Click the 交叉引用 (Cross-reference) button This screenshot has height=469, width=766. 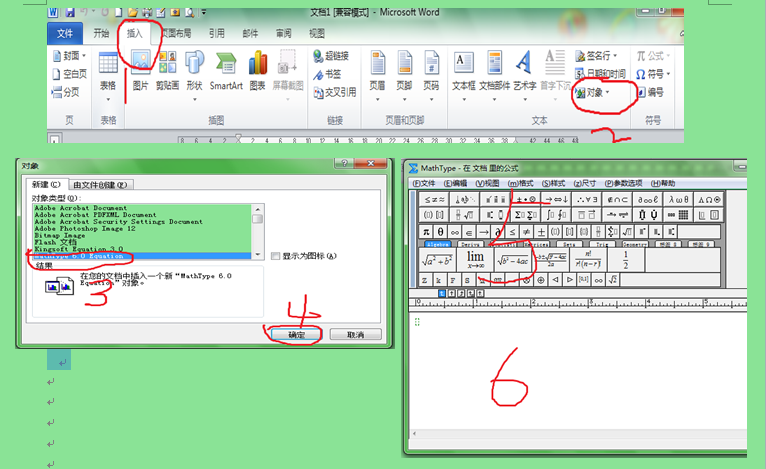(x=335, y=92)
